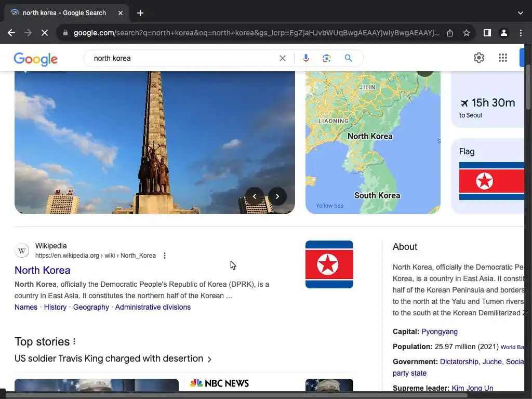
Task: Open the Pyongyang capital link
Action: click(x=440, y=331)
